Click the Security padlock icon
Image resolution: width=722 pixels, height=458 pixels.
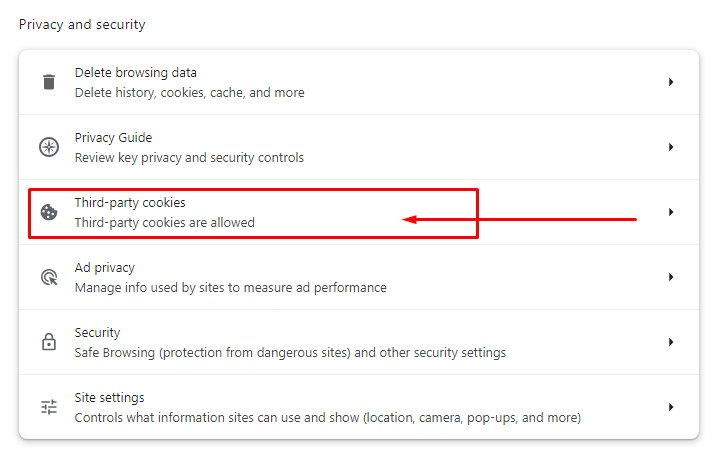click(x=49, y=342)
